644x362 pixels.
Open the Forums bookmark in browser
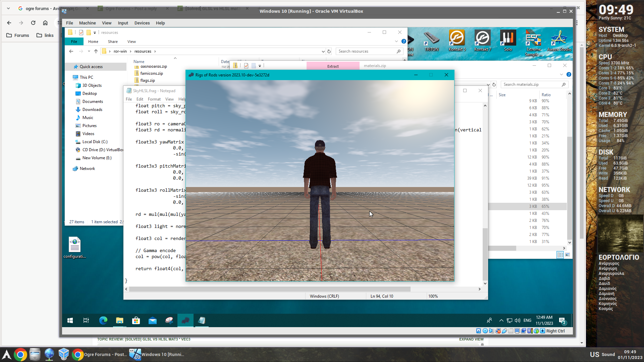(x=18, y=35)
